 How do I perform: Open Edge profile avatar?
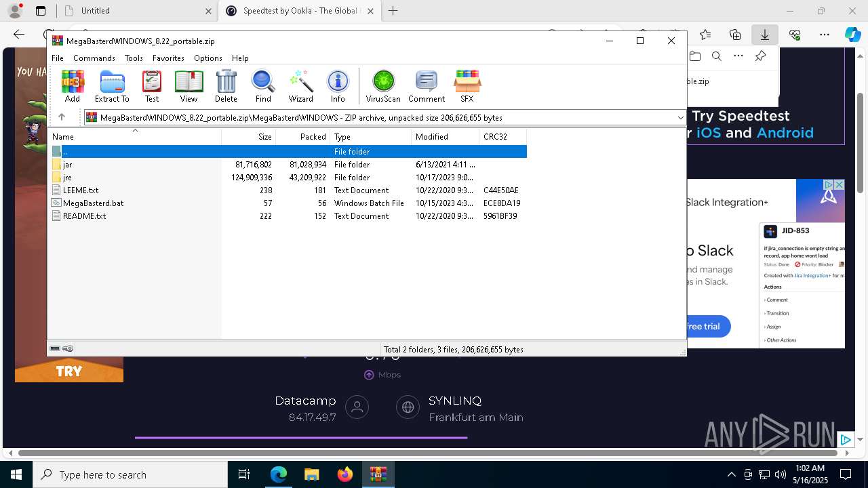click(15, 11)
